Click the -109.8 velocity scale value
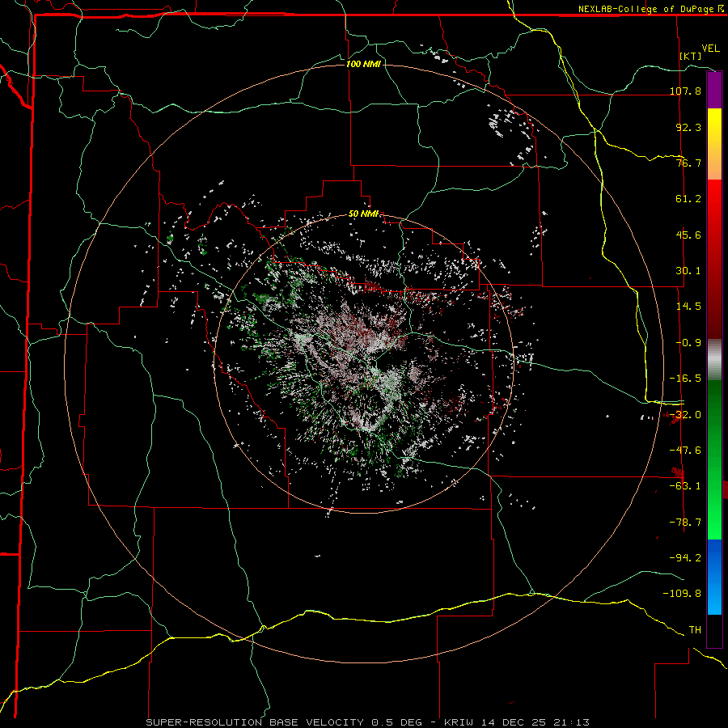 [682, 594]
